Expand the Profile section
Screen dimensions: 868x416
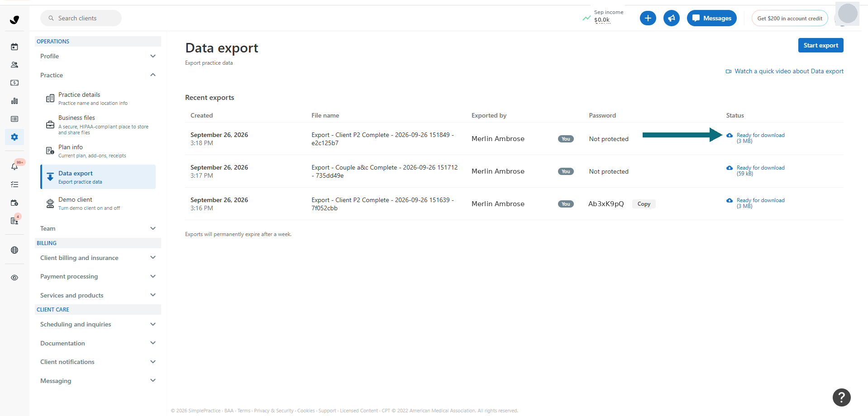click(x=98, y=56)
